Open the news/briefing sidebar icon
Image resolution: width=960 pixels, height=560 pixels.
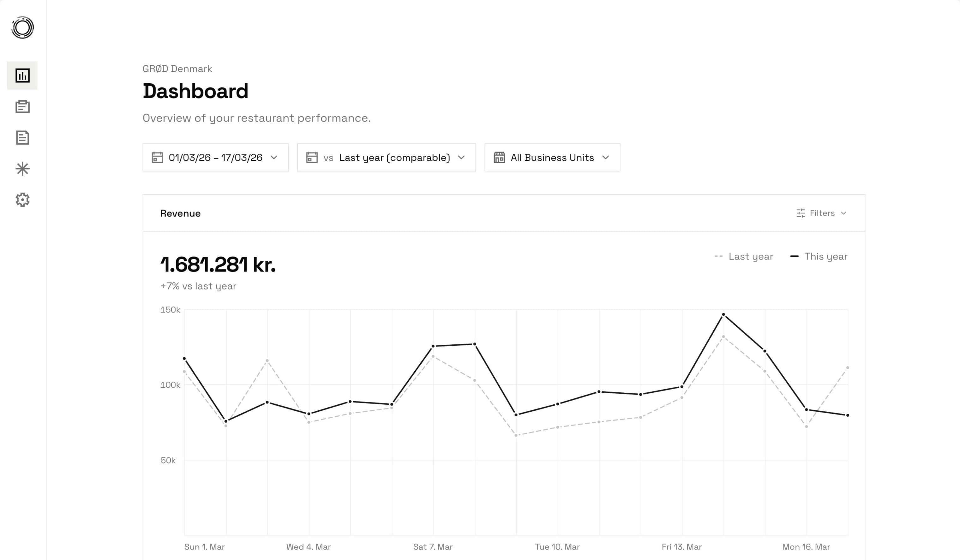point(22,107)
